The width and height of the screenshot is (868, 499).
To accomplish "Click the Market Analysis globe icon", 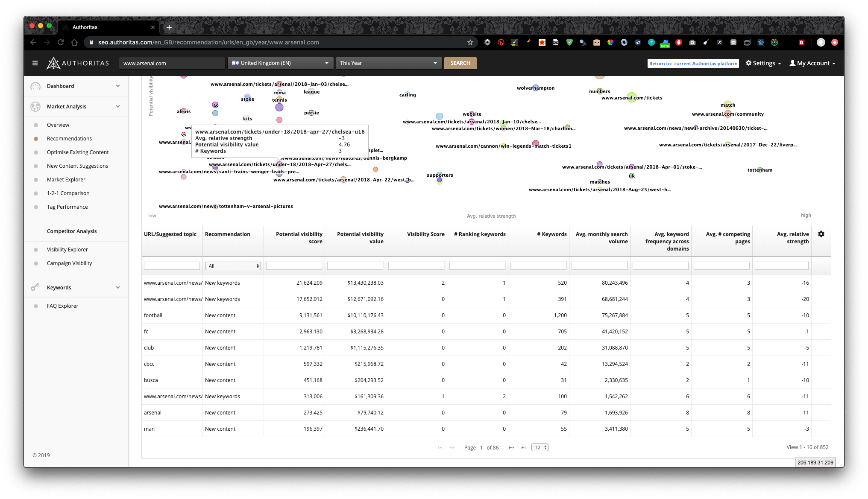I will coord(36,107).
